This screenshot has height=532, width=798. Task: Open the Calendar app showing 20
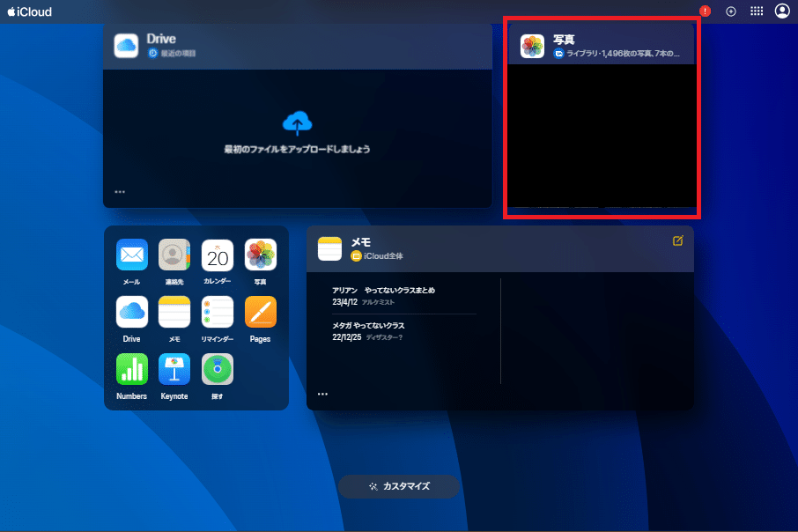pos(218,255)
